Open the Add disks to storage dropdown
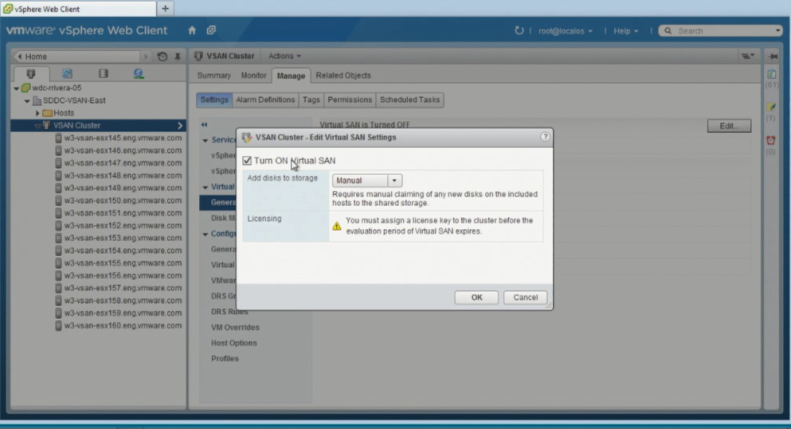This screenshot has width=791, height=429. click(x=367, y=180)
